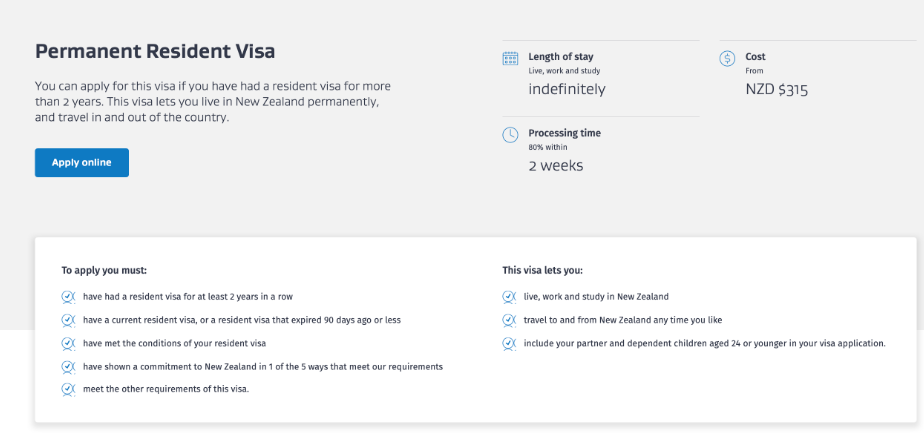924x434 pixels.
Task: Click the calendar icon beside Length of stay
Action: pos(510,58)
